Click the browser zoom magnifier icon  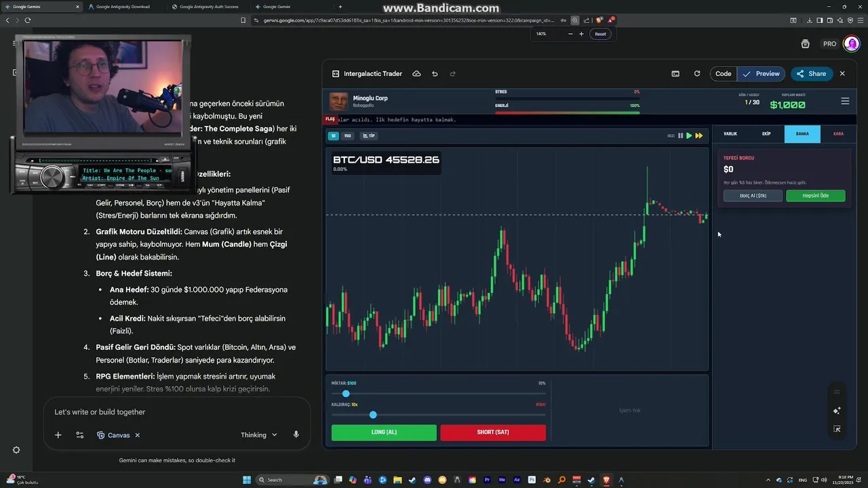tap(575, 20)
